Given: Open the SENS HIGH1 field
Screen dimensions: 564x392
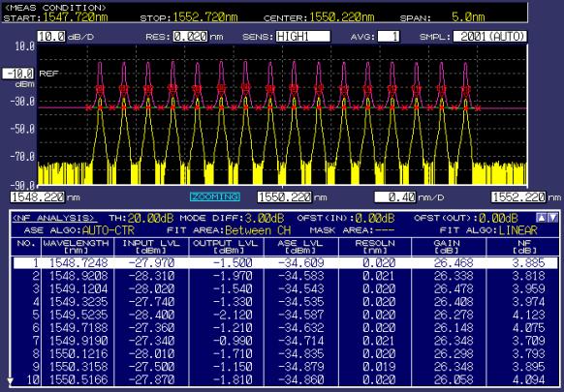Looking at the screenshot, I should pyautogui.click(x=303, y=36).
